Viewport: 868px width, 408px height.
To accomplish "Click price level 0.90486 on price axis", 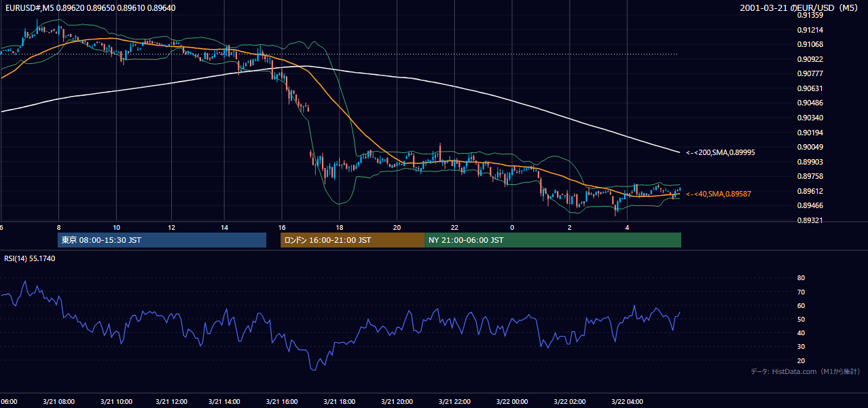I will pyautogui.click(x=810, y=103).
